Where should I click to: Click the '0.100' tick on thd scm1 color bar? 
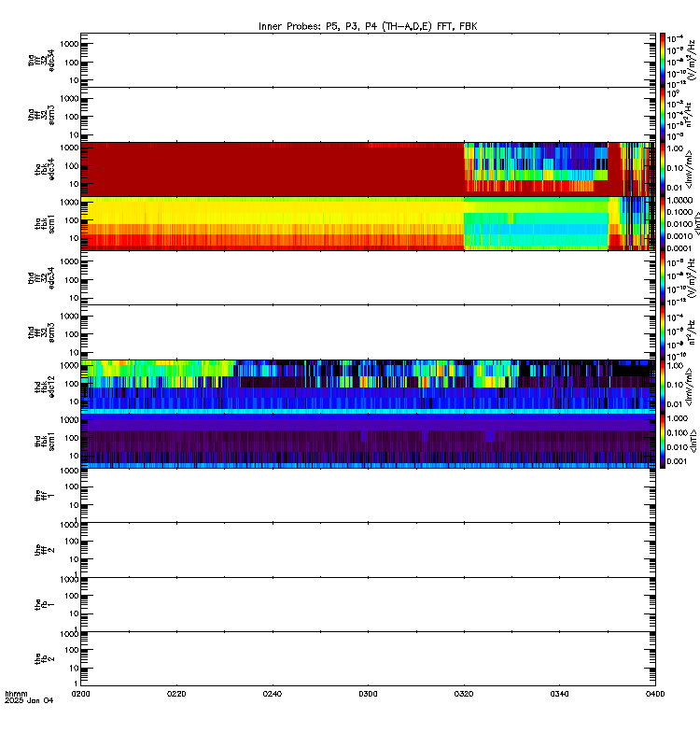tap(678, 432)
